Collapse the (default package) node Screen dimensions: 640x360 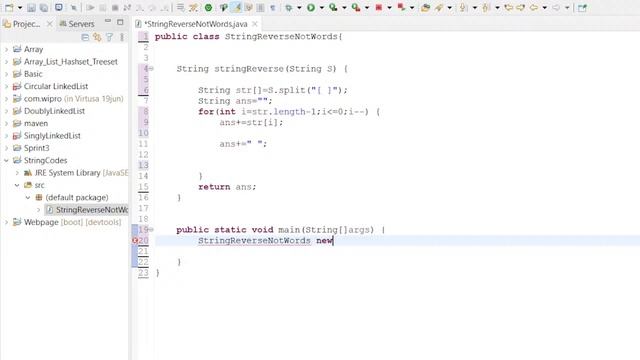click(28, 198)
